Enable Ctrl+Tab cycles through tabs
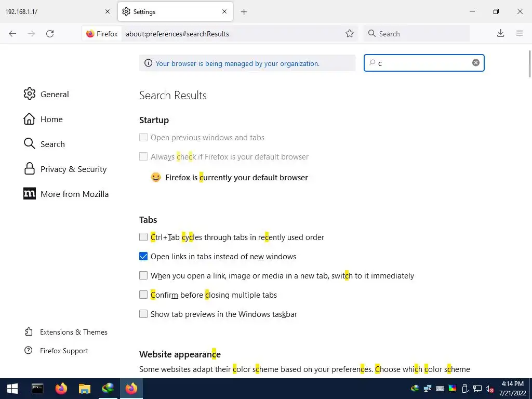 [143, 237]
